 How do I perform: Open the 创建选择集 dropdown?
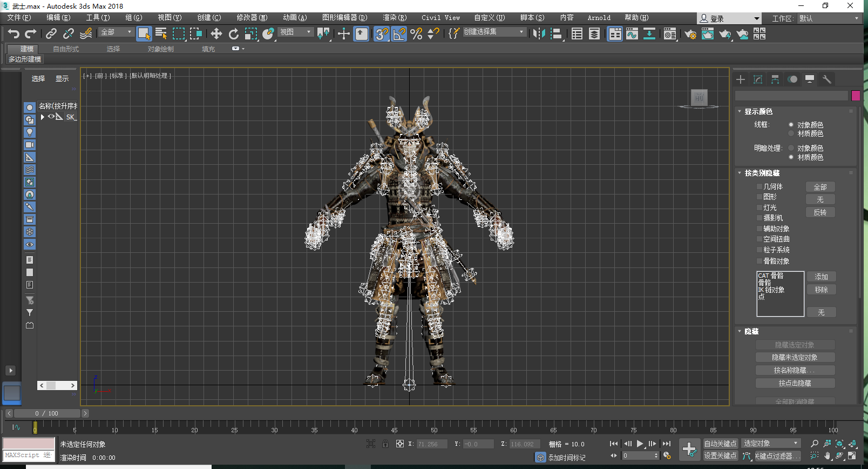click(x=521, y=32)
